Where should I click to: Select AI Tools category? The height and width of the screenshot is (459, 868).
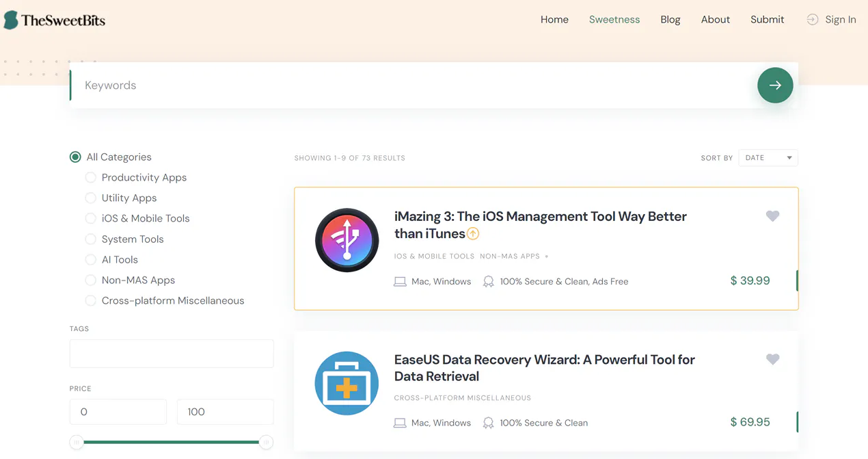112,260
